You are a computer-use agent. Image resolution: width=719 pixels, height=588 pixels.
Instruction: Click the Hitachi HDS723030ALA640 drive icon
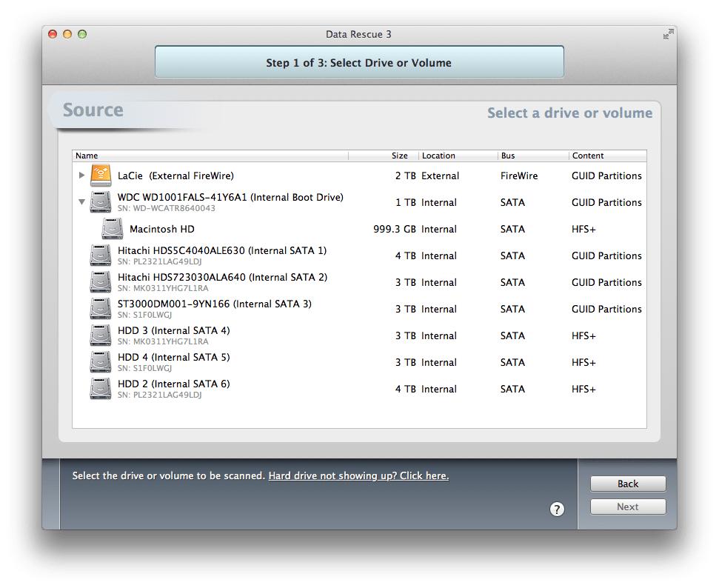coord(100,282)
